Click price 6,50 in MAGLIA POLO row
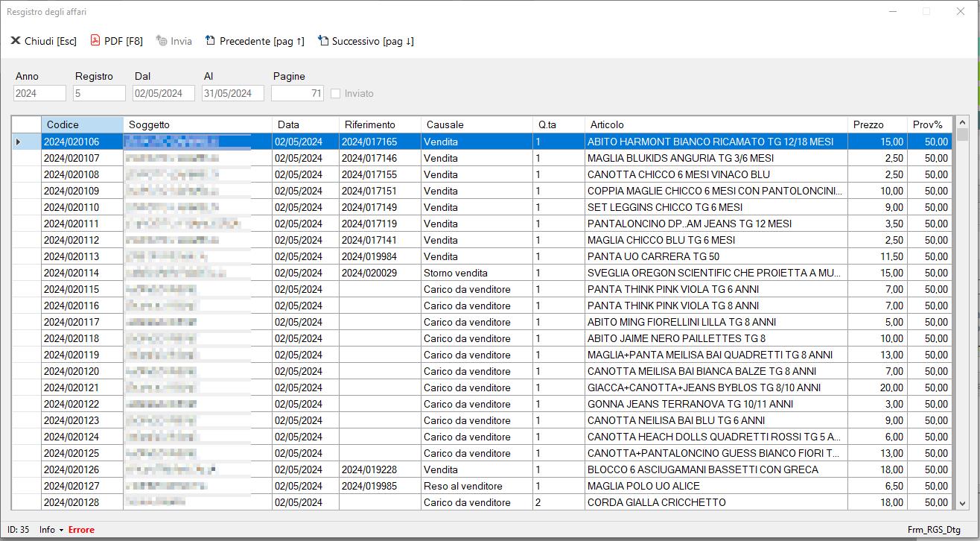Screen dimensions: 980x541 [878, 486]
